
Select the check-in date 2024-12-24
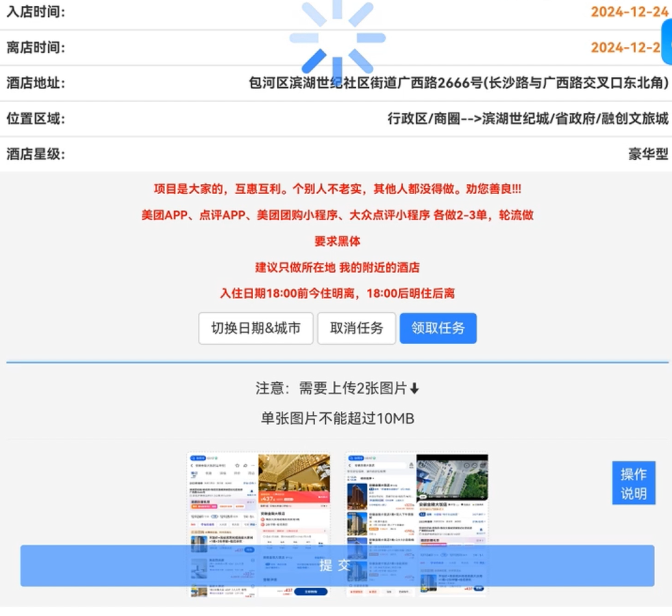[x=629, y=12]
